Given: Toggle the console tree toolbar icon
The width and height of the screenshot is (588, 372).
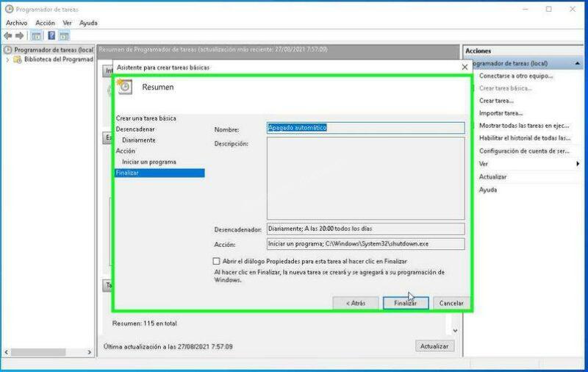Looking at the screenshot, I should (36, 36).
